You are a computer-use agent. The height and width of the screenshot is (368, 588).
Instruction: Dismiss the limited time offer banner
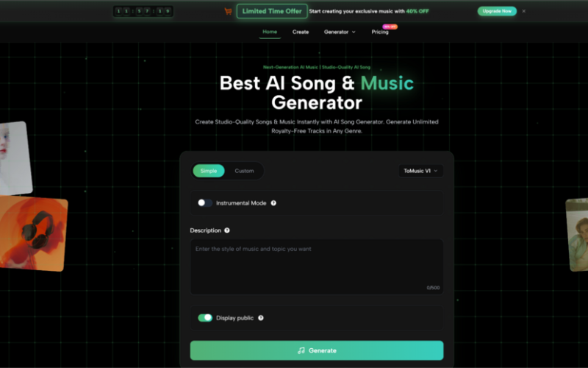pyautogui.click(x=524, y=11)
